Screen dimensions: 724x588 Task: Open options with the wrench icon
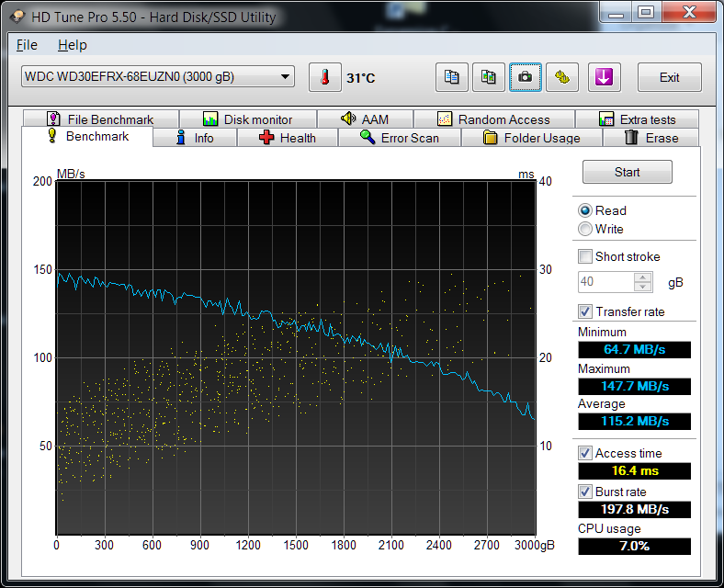coord(561,77)
